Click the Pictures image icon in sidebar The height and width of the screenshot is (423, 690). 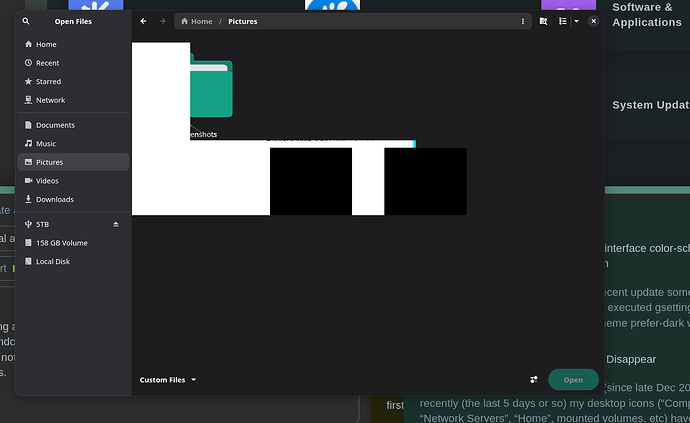tap(28, 162)
